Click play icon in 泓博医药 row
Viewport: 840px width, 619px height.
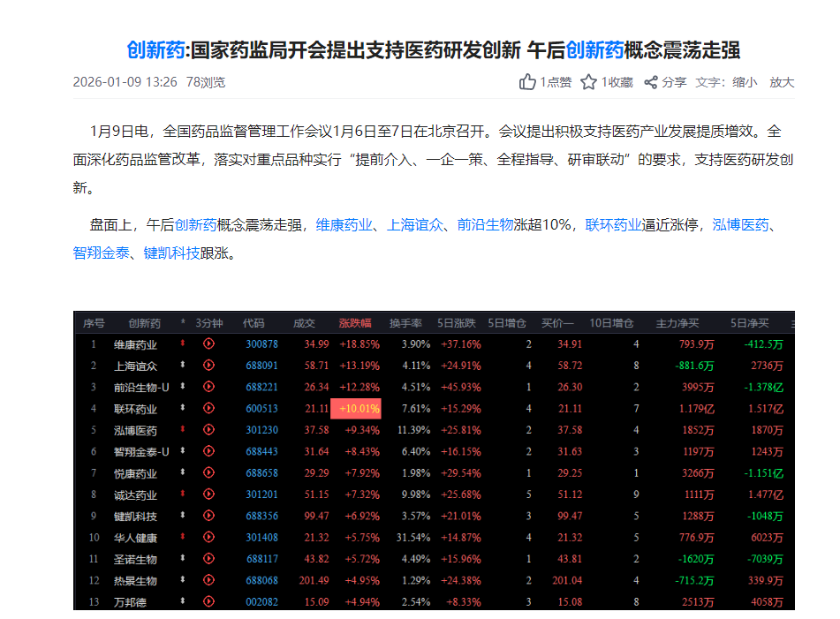tap(209, 429)
